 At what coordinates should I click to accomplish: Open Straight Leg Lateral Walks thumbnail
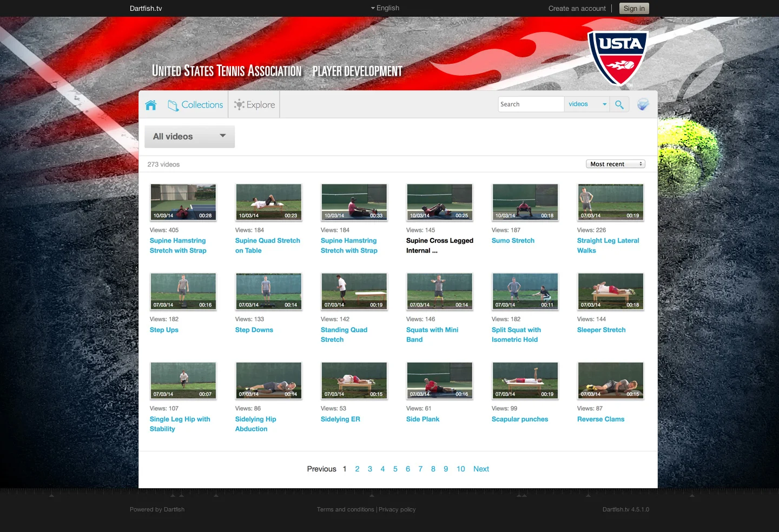(611, 202)
